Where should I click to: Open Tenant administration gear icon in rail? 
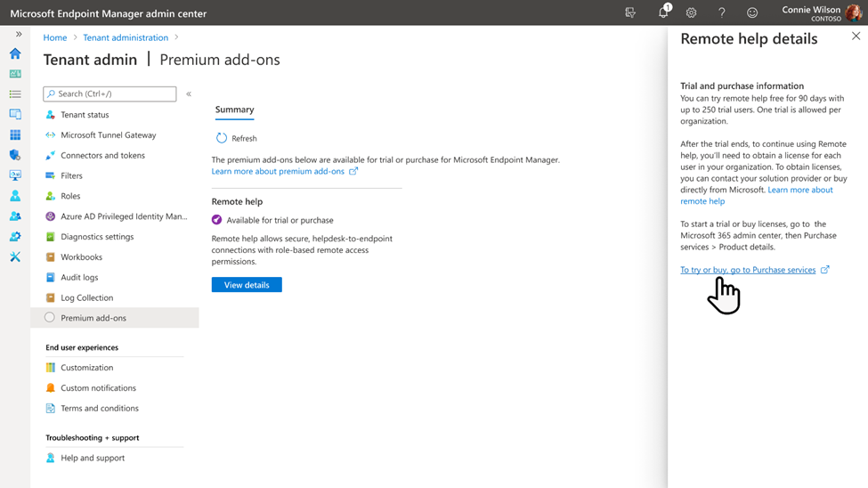pyautogui.click(x=15, y=237)
